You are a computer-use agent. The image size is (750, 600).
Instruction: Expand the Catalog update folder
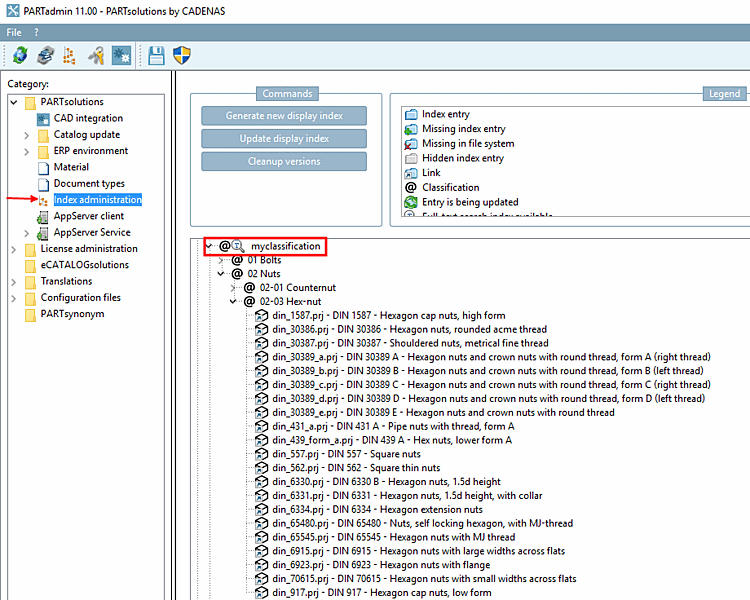click(x=27, y=135)
